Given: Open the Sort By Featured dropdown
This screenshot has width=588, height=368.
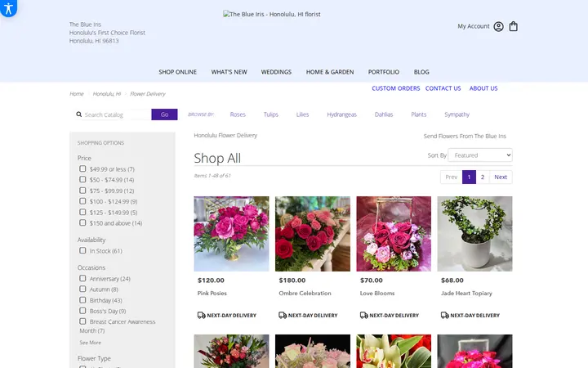Looking at the screenshot, I should pyautogui.click(x=480, y=155).
